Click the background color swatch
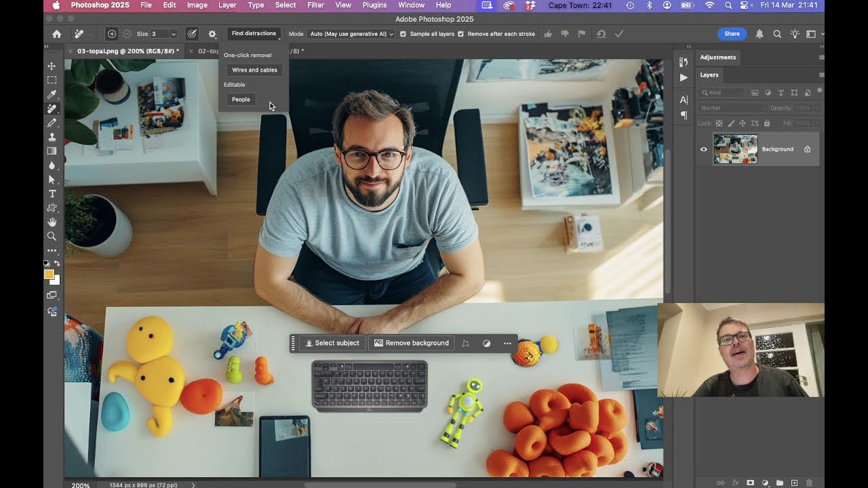 57,281
